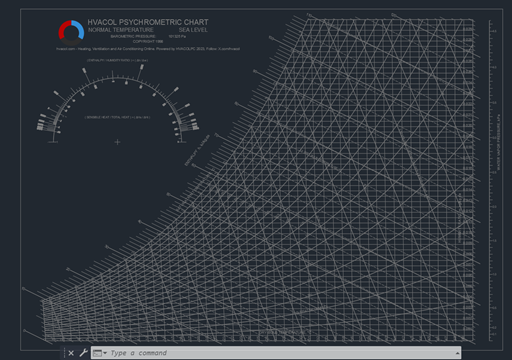
Task: Select the "BAROMETRIC PRESSURE" label
Action: coord(133,36)
